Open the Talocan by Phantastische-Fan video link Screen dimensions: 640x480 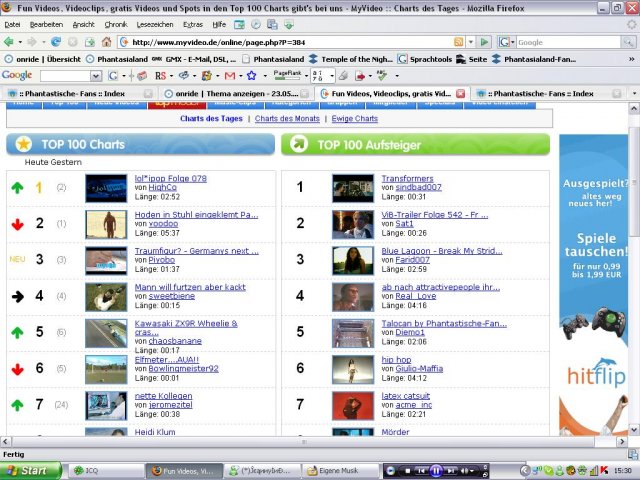[444, 323]
